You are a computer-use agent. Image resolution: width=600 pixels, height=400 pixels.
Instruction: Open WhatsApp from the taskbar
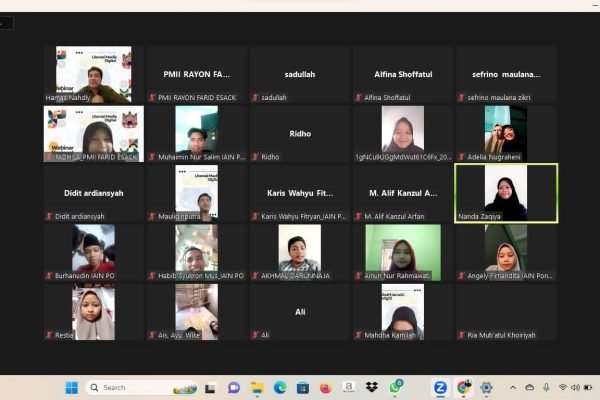(396, 386)
